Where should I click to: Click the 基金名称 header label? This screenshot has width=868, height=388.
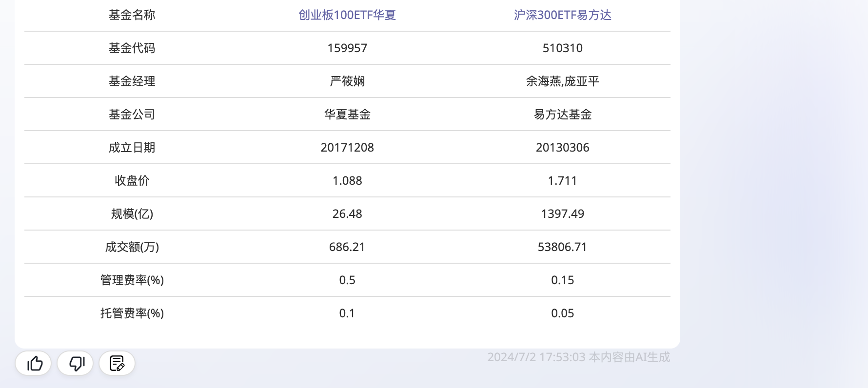point(132,15)
